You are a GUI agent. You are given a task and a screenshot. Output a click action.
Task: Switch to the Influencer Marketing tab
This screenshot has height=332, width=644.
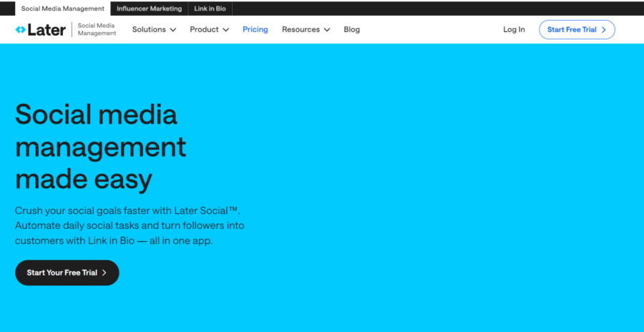coord(149,9)
